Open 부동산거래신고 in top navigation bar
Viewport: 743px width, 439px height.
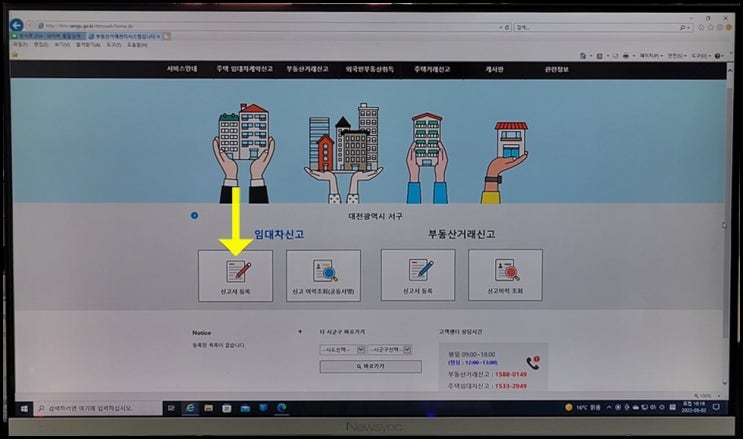(307, 69)
